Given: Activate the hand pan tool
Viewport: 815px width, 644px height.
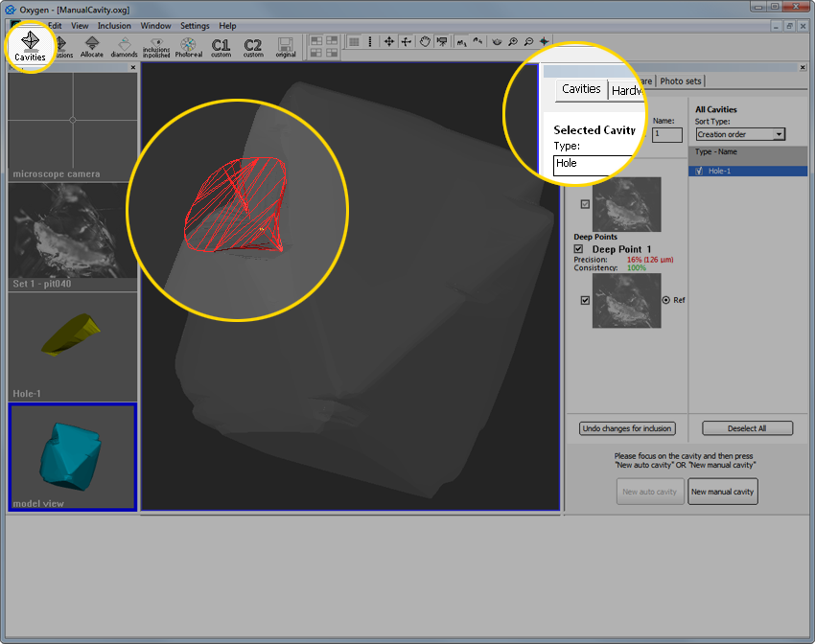Looking at the screenshot, I should coord(424,41).
